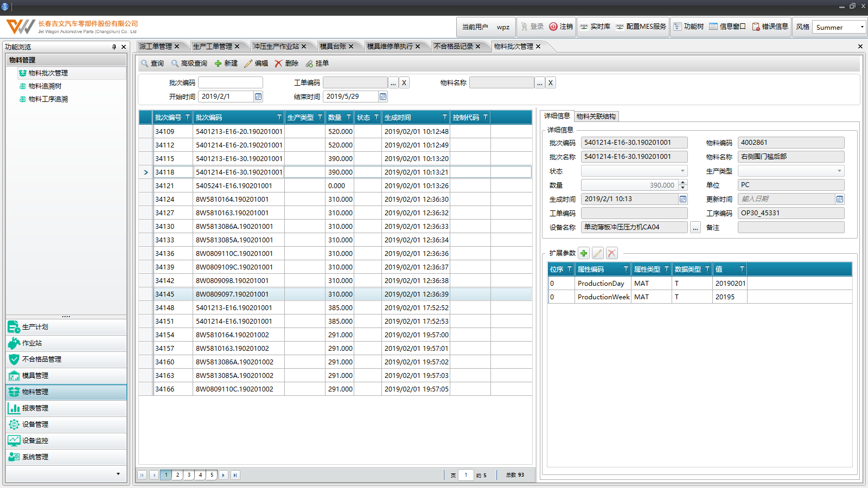The width and height of the screenshot is (868, 488).
Task: Close the 物料批次管理 tab
Action: click(538, 47)
